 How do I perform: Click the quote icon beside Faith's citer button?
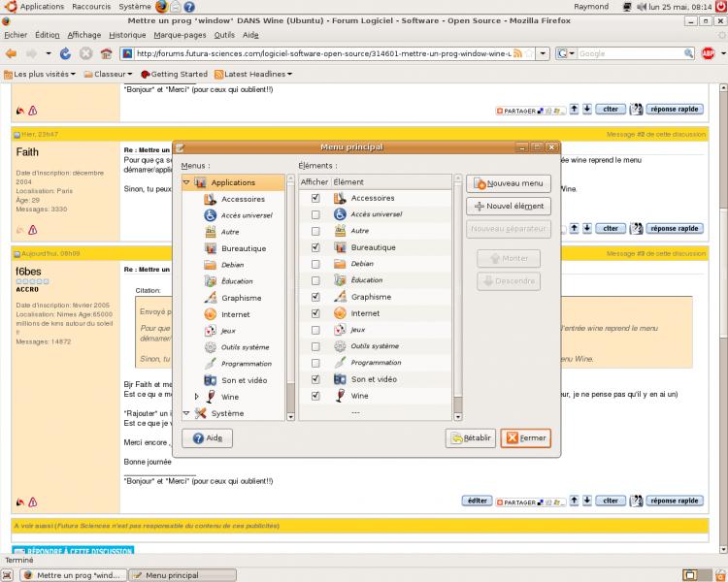pyautogui.click(x=636, y=228)
